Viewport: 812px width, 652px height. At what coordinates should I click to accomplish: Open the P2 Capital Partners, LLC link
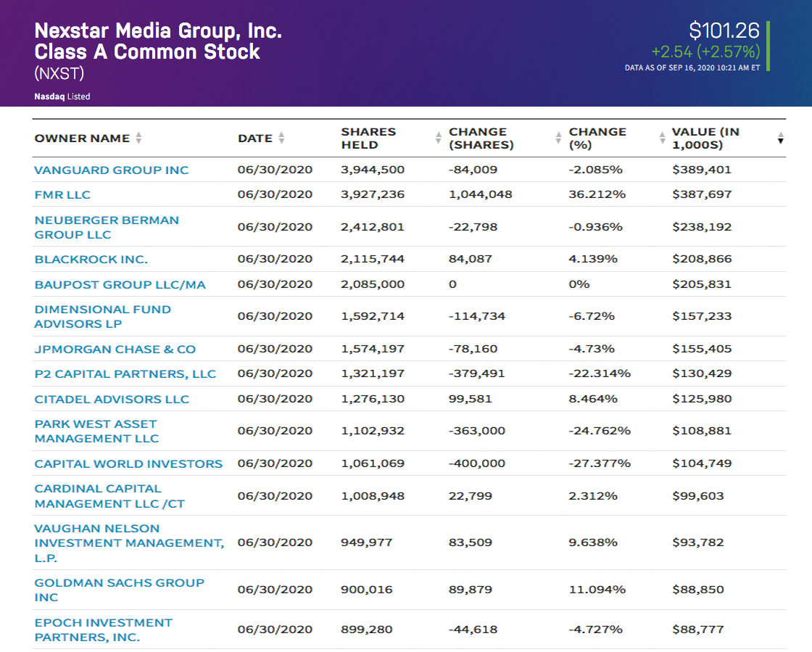125,374
